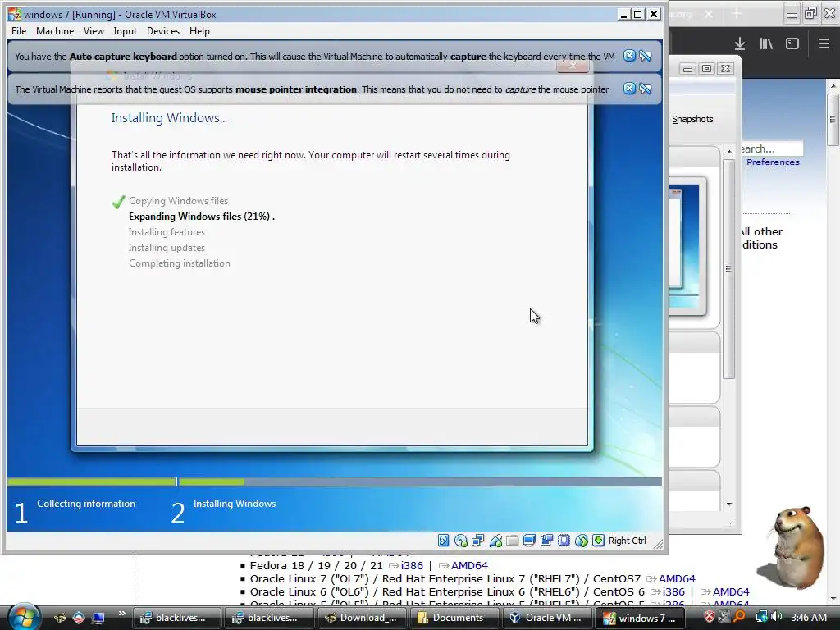Dismiss the mouse pointer integration notification
This screenshot has width=840, height=630.
click(x=629, y=89)
